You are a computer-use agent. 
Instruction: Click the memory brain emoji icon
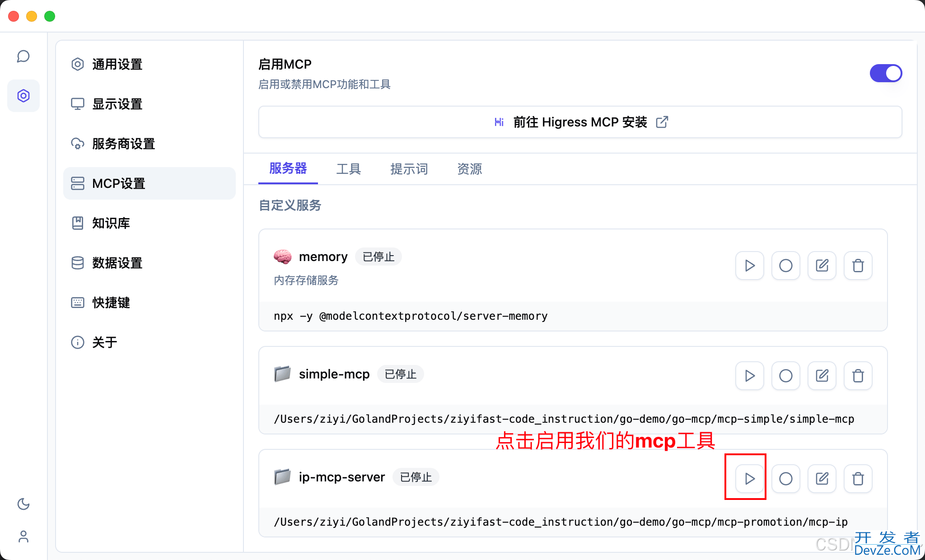(x=283, y=257)
